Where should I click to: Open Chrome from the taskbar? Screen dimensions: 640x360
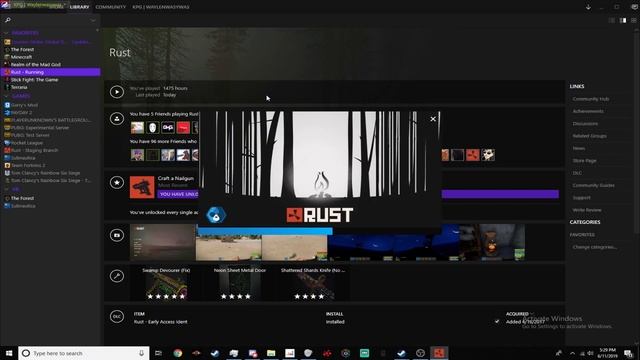point(178,353)
